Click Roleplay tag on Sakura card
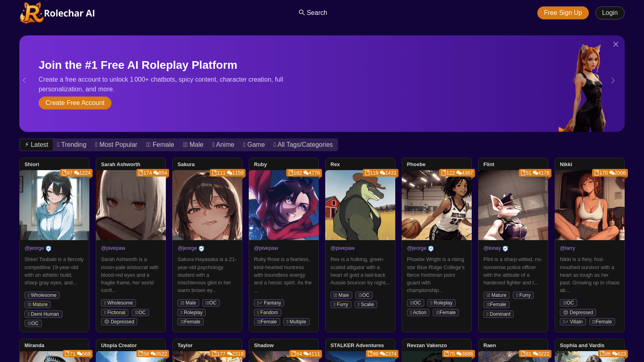Screen dimensions: 644x362 point(192,313)
